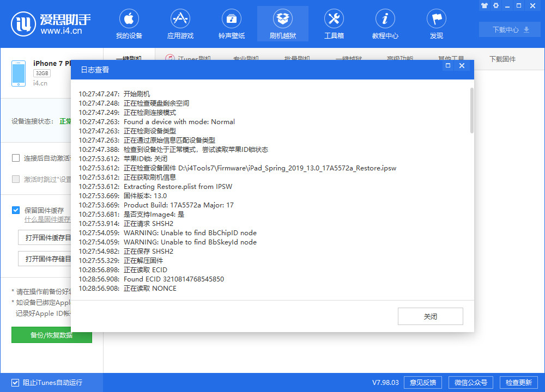Image resolution: width=545 pixels, height=392 pixels.
Task: Switch to 下载固件 tab
Action: coord(502,59)
